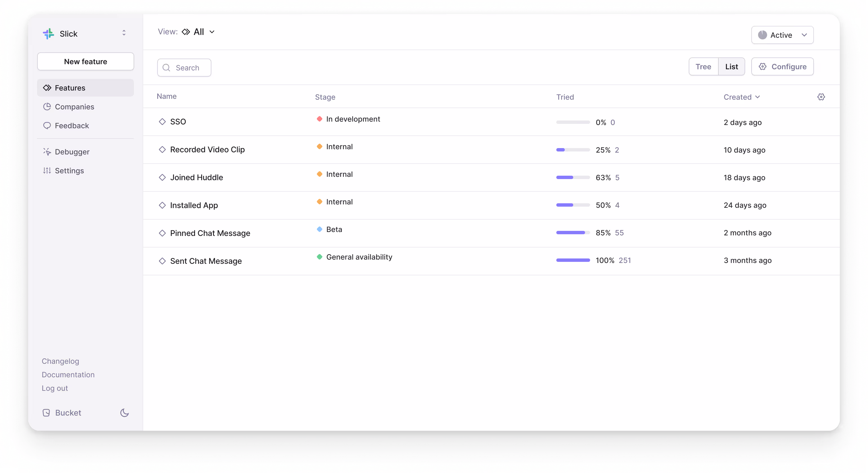Click the 50% tried progress bar
This screenshot has height=473, width=868.
coord(573,205)
